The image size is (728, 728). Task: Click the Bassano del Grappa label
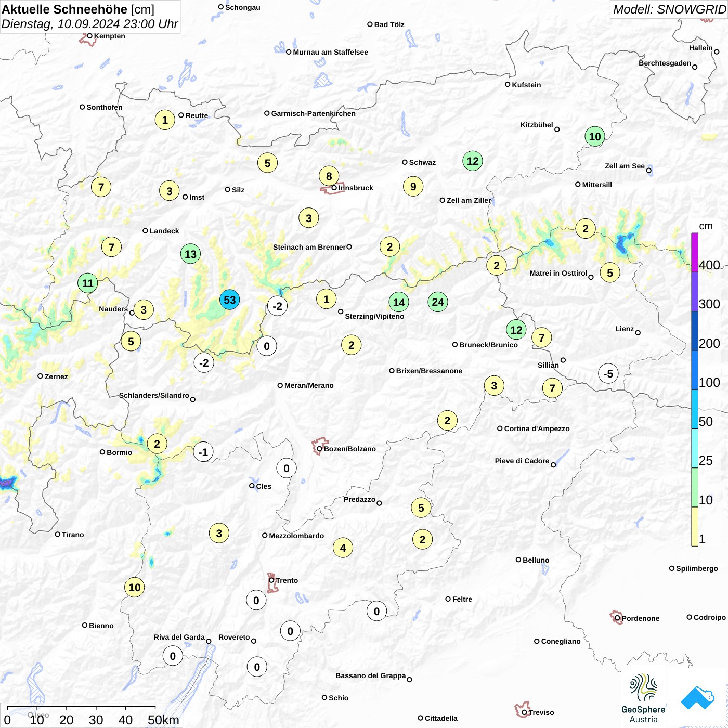pyautogui.click(x=370, y=675)
